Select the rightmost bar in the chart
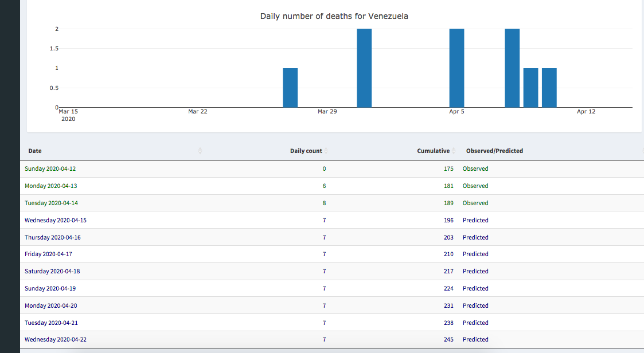This screenshot has height=353, width=644. [x=549, y=87]
